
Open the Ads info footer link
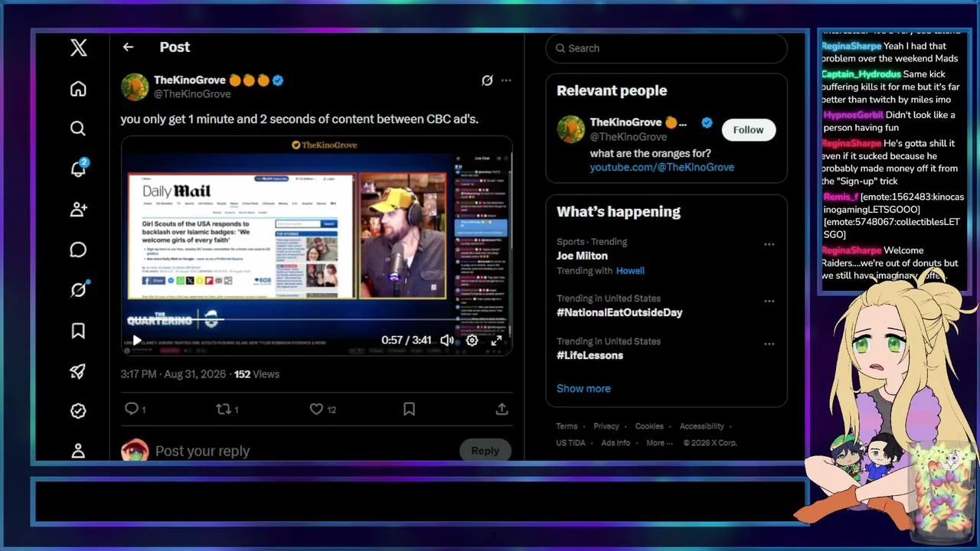pos(616,442)
